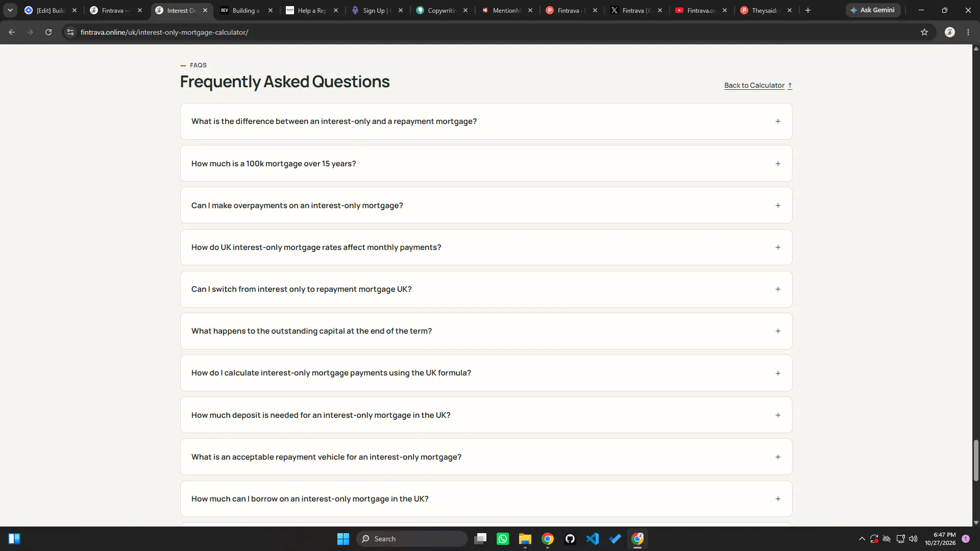Click the page vertical scrollbar thumb
Image resolution: width=980 pixels, height=551 pixels.
(x=976, y=460)
